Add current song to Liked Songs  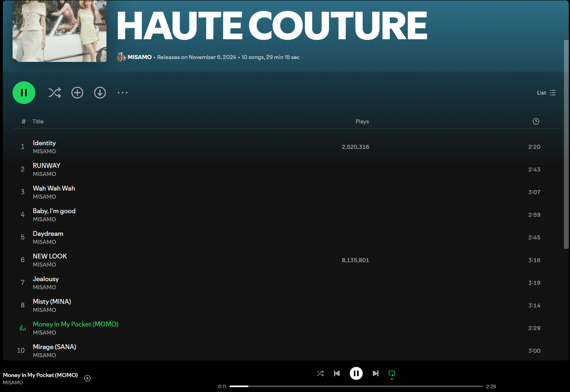(x=87, y=378)
